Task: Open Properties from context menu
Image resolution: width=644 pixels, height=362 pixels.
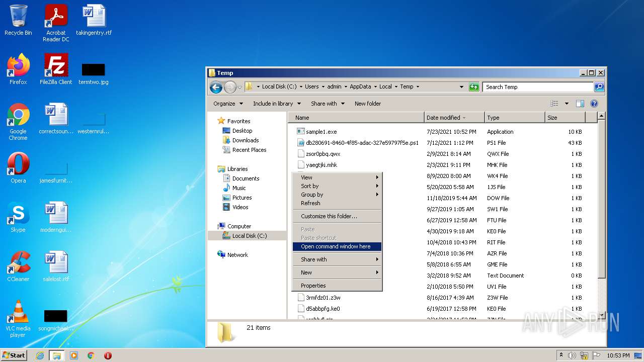Action: point(337,286)
